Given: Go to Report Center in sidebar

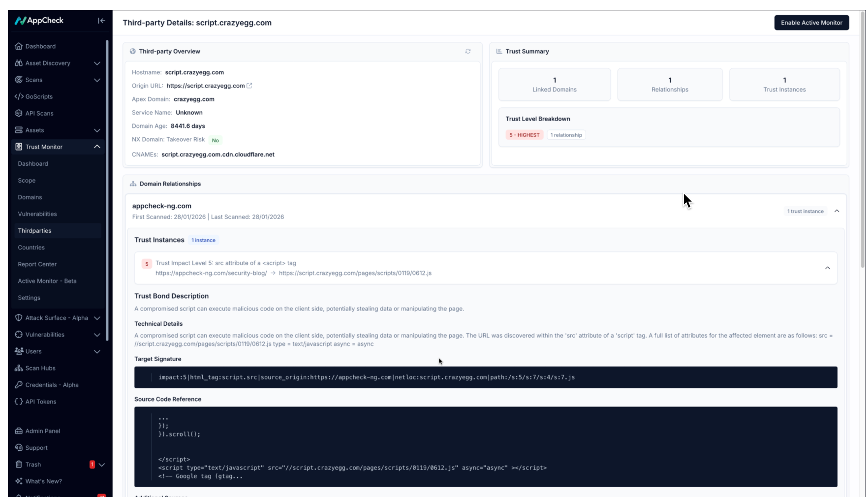Looking at the screenshot, I should [37, 264].
